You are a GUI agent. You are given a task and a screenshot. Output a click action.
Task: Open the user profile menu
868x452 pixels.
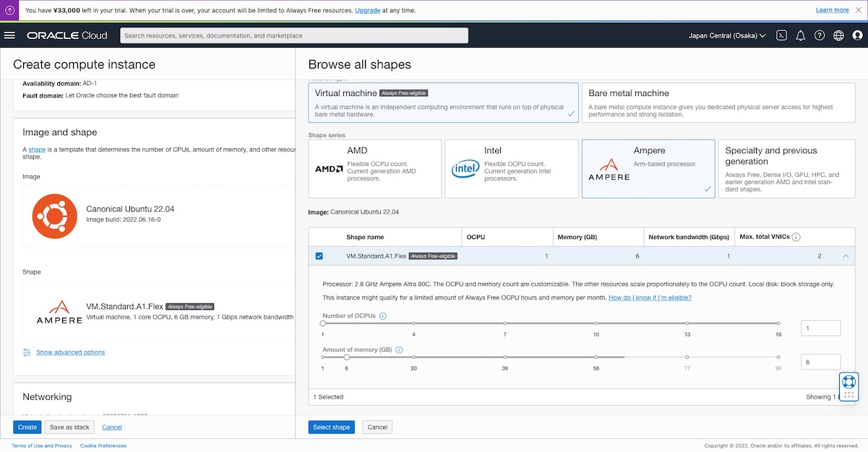click(x=857, y=35)
